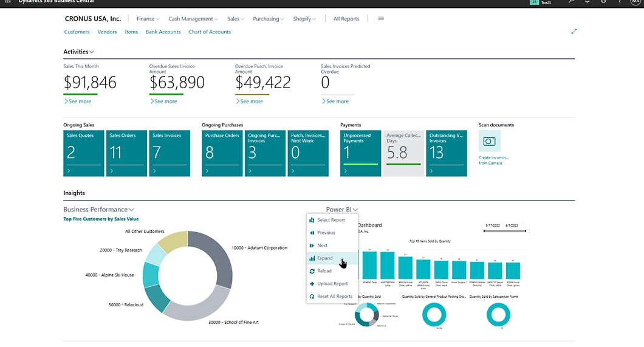Click the hamburger more menu icon
The image size is (644, 347).
pos(381,18)
